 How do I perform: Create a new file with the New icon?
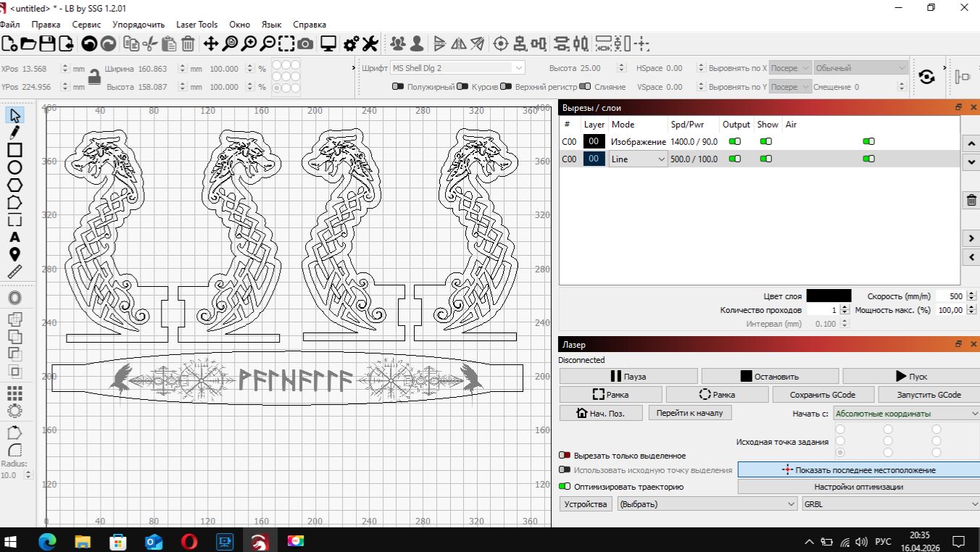click(x=9, y=44)
